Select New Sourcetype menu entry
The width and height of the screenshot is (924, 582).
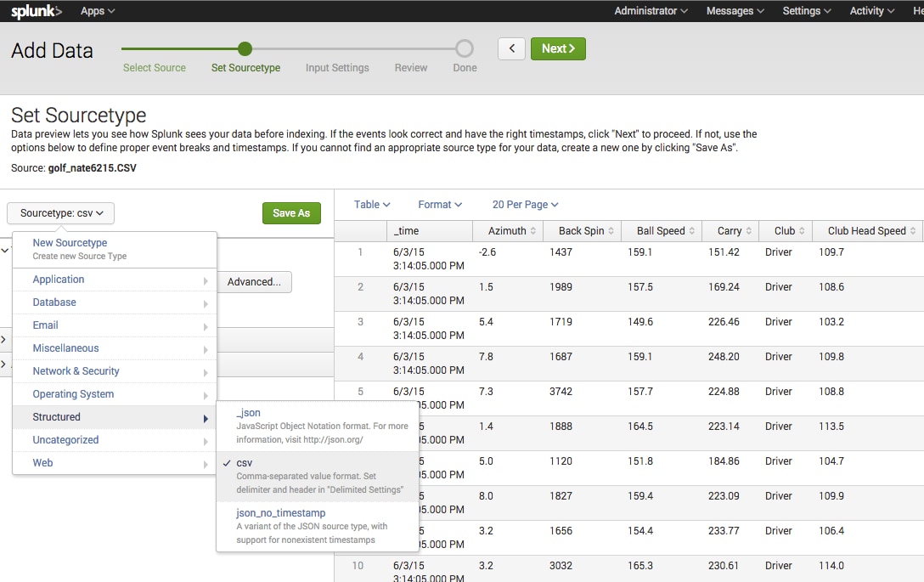click(x=115, y=249)
